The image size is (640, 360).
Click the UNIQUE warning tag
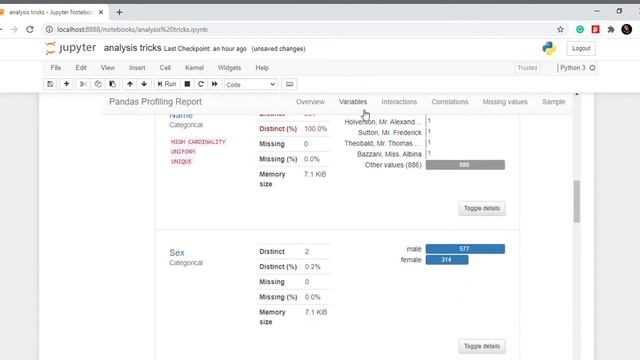[181, 162]
